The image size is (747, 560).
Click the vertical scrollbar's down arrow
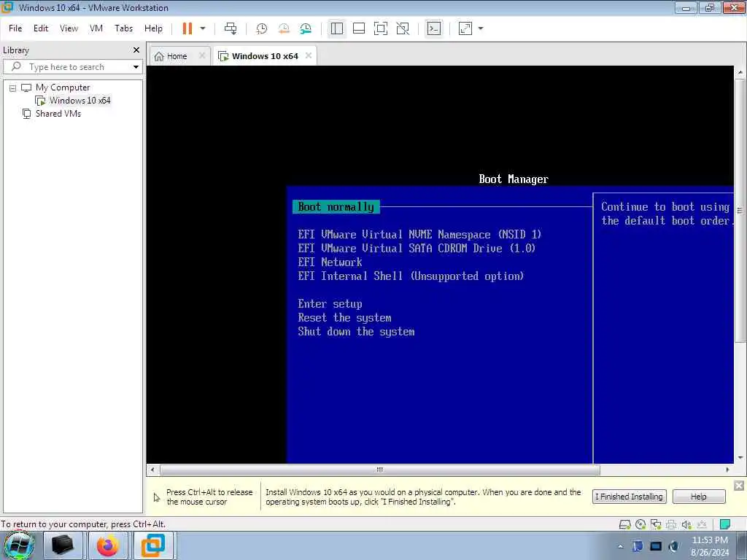pos(740,458)
